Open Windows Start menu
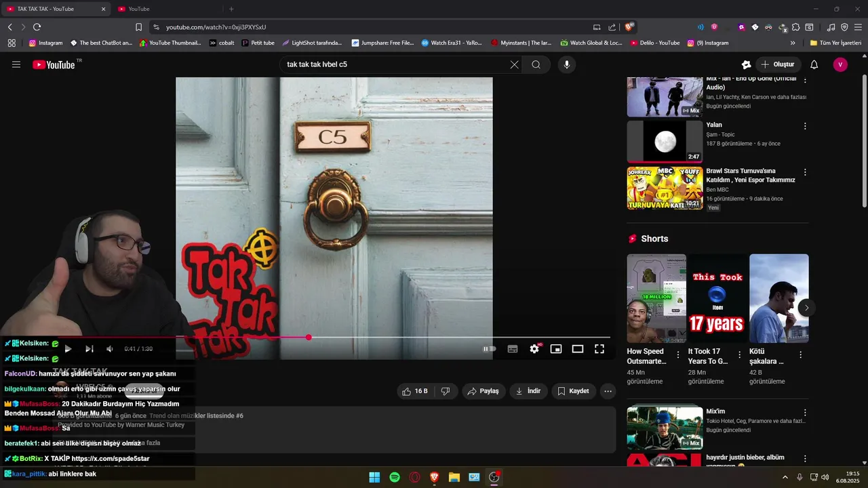The image size is (868, 488). point(374,477)
